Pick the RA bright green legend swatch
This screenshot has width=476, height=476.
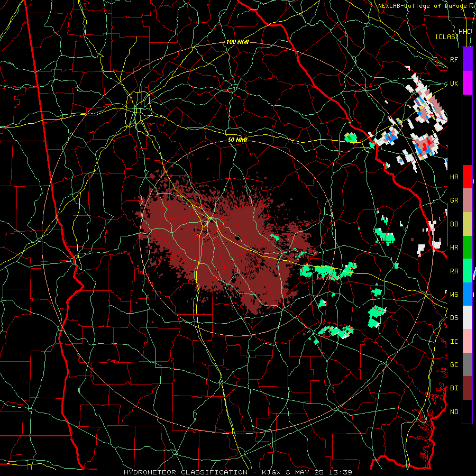467,271
